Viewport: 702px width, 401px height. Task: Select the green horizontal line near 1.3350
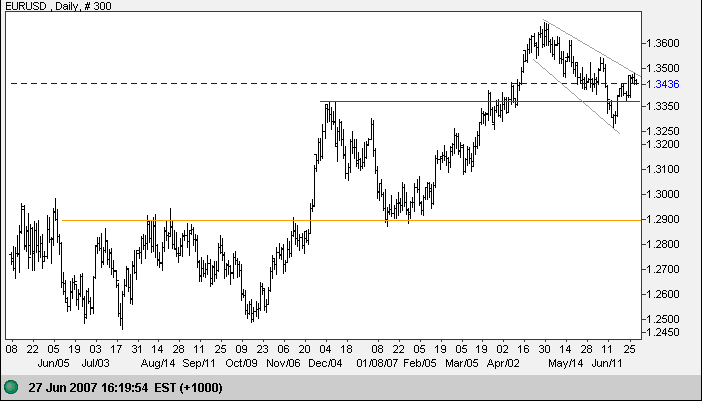[x=481, y=102]
